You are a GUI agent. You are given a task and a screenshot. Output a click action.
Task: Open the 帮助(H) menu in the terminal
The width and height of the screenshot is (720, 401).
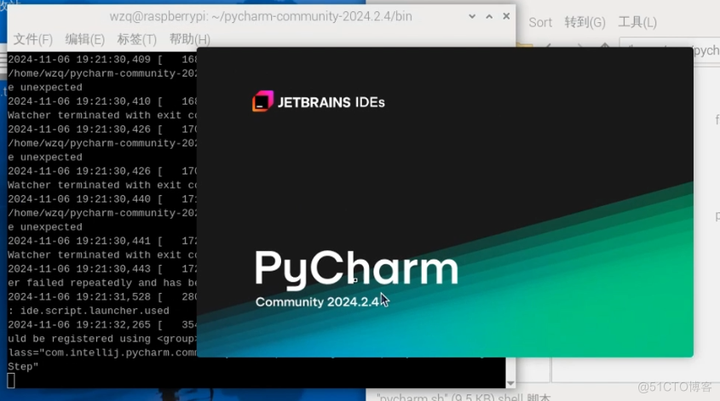click(x=190, y=40)
